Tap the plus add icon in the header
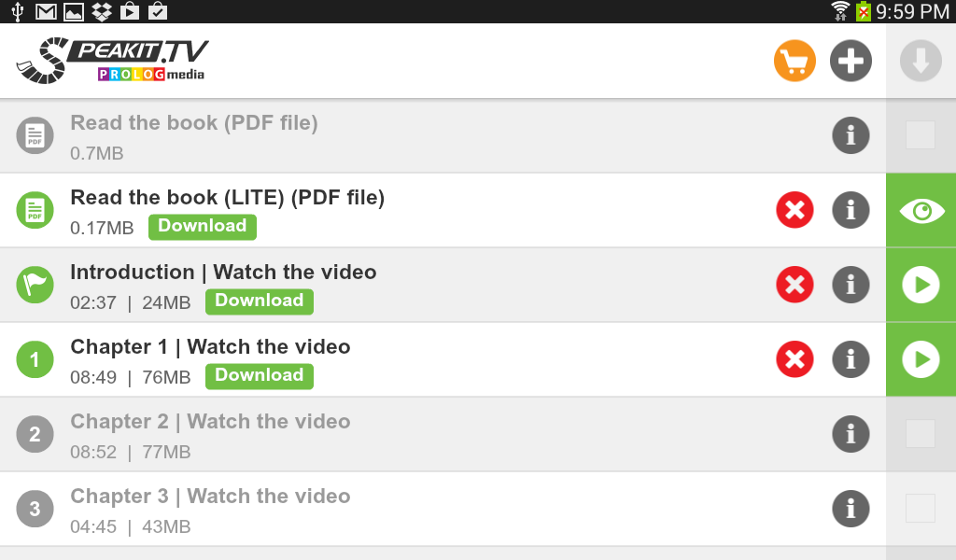 point(851,62)
